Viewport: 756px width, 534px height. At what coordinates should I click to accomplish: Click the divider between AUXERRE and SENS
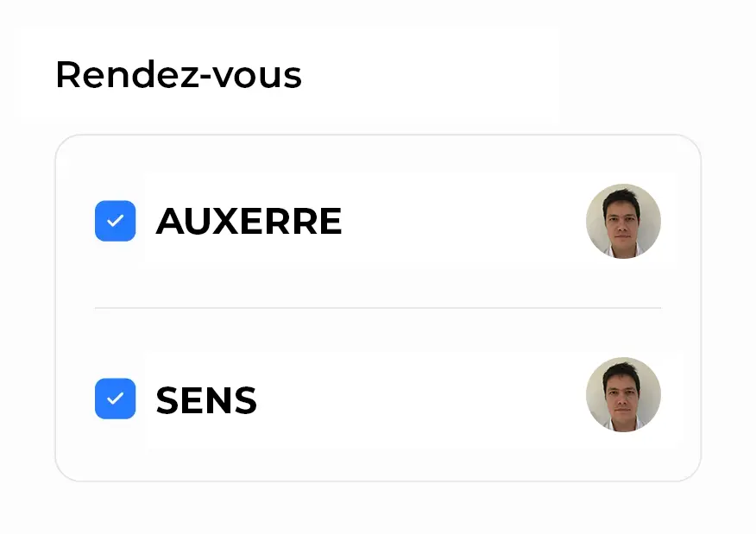[377, 308]
